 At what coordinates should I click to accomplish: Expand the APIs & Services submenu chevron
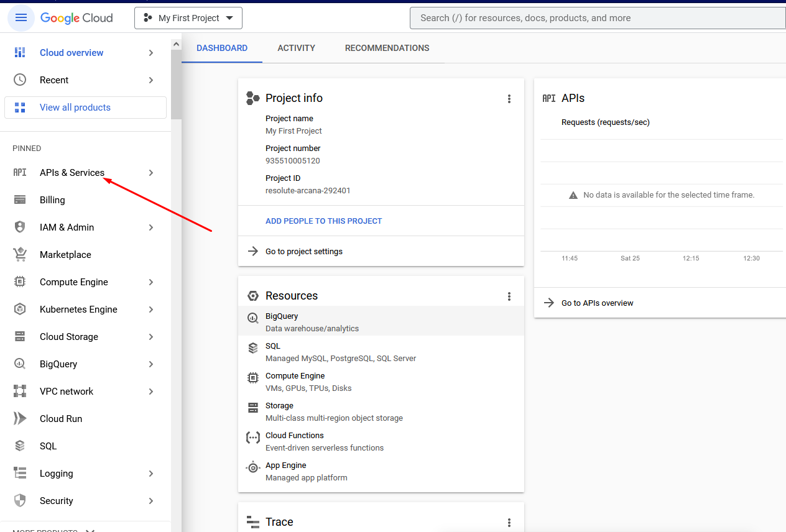tap(151, 173)
